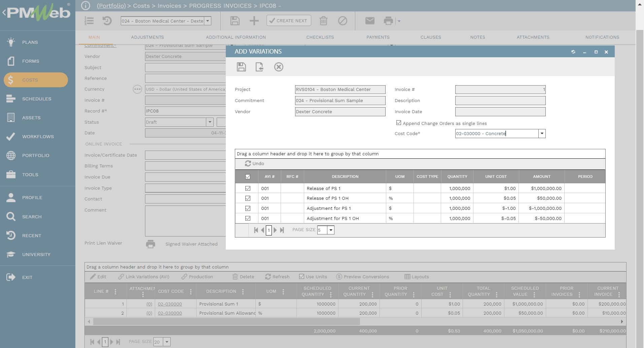
Task: Open LINE # column options menu
Action: pyautogui.click(x=115, y=291)
